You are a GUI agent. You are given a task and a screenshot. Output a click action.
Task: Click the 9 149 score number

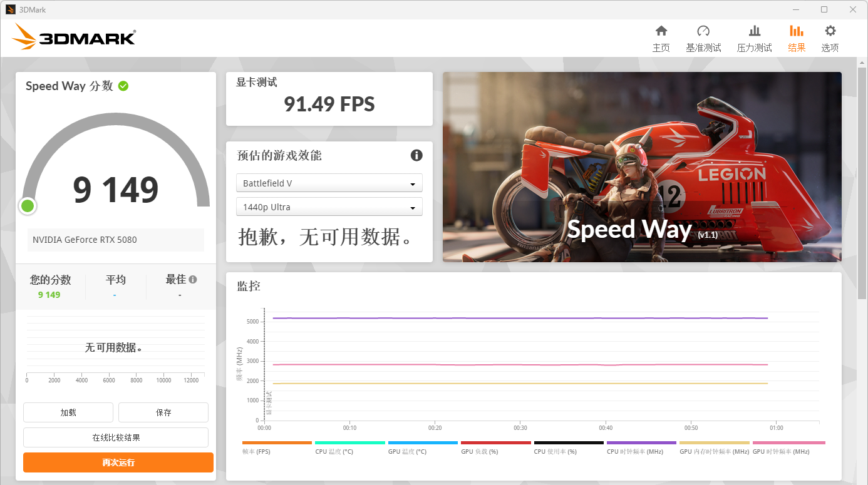coord(116,190)
